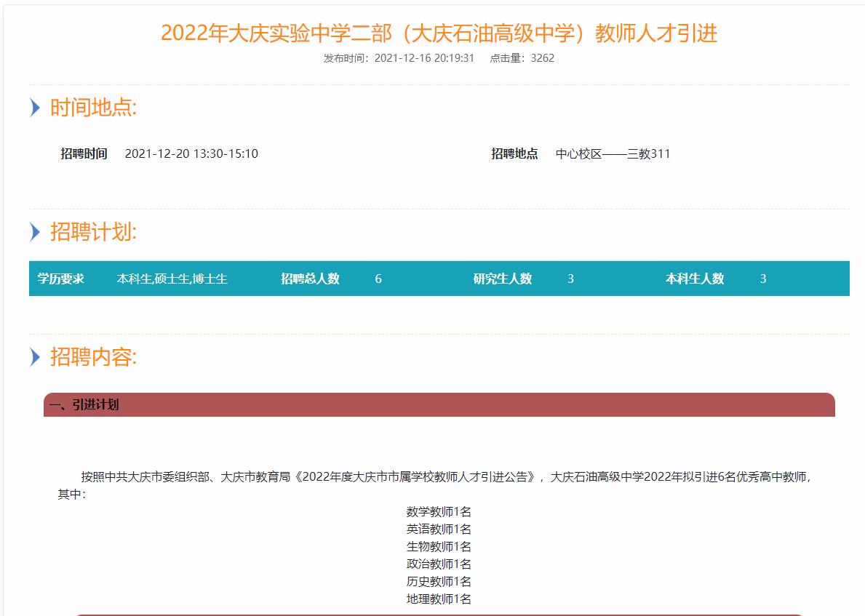Click the 一、引进计划 red header bar
The image size is (865, 616).
click(439, 405)
